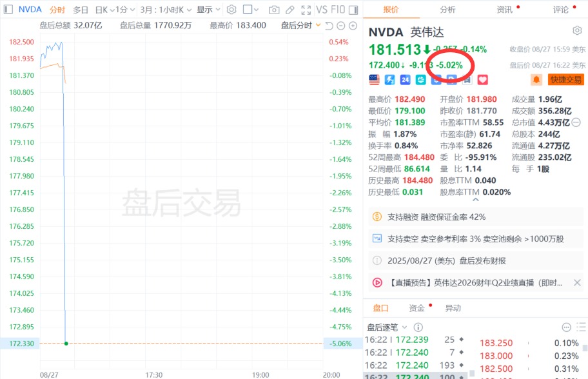Click info icon beside earnings date
Viewport: 588px width, 379px height.
[377, 260]
